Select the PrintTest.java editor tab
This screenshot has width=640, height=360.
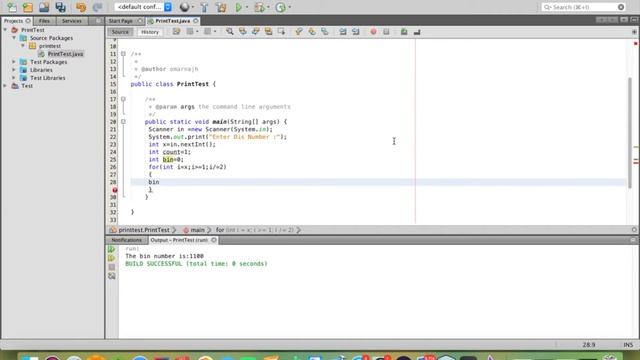click(172, 21)
